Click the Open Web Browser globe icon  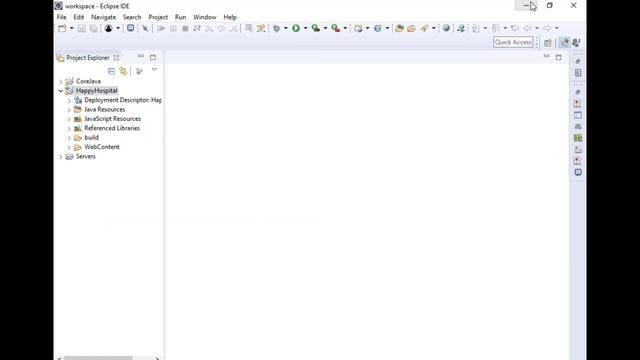pyautogui.click(x=446, y=28)
